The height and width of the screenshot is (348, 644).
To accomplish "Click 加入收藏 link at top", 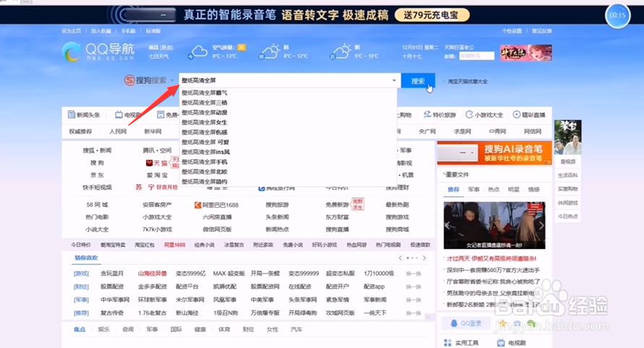I will click(101, 31).
